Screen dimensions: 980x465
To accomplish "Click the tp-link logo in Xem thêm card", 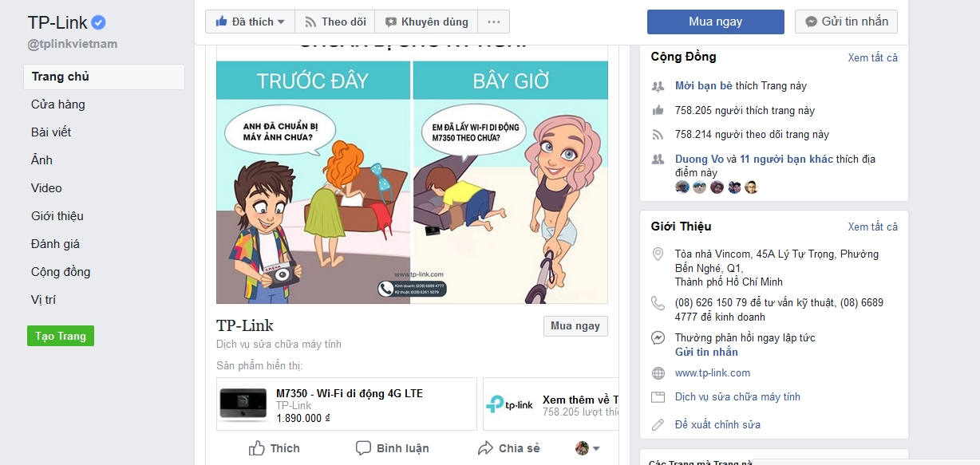I will coord(509,404).
